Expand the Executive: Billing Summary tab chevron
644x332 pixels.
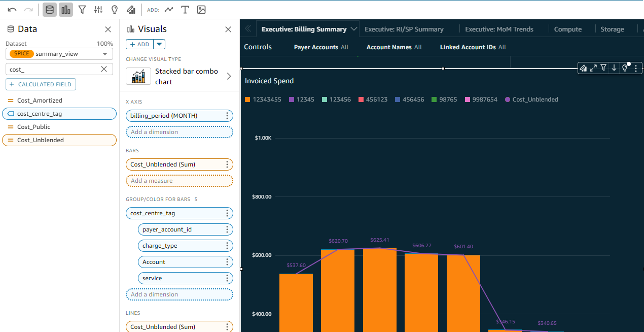coord(354,29)
